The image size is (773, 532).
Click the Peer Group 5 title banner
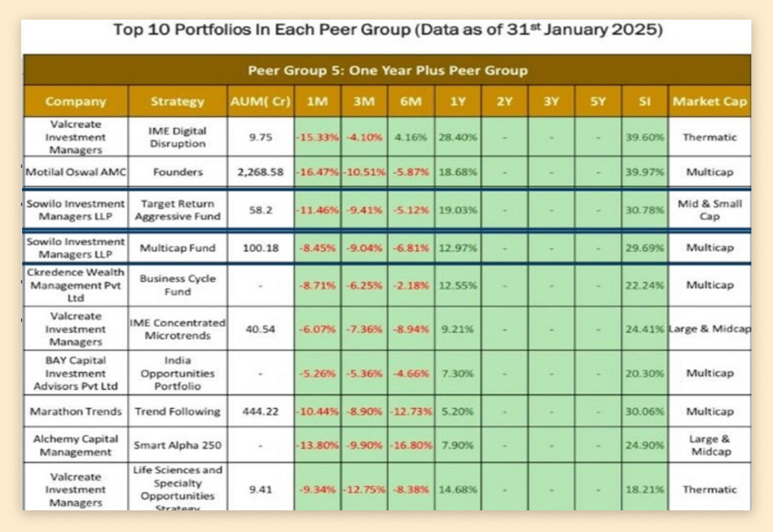(x=387, y=71)
